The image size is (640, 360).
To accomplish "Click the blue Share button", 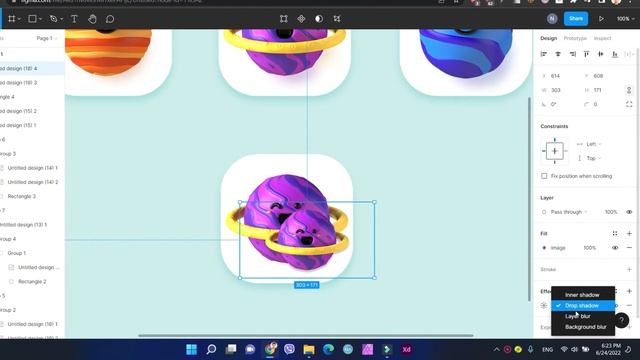I will 576,19.
